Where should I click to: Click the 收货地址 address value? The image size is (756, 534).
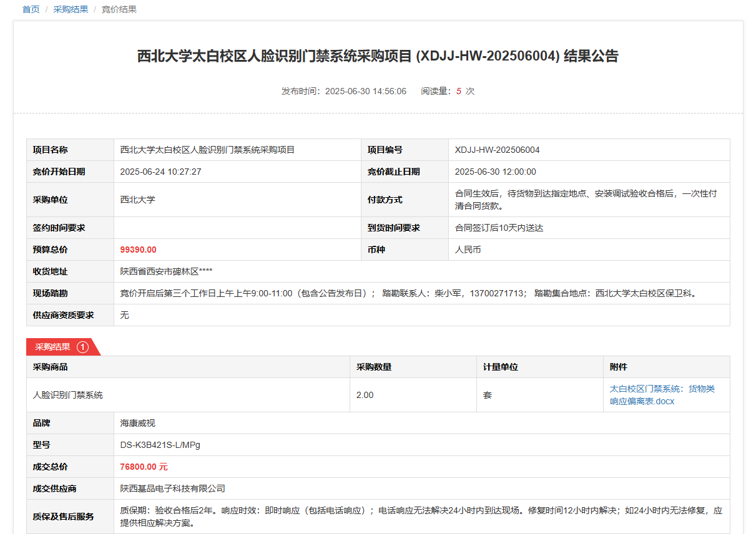pos(167,271)
